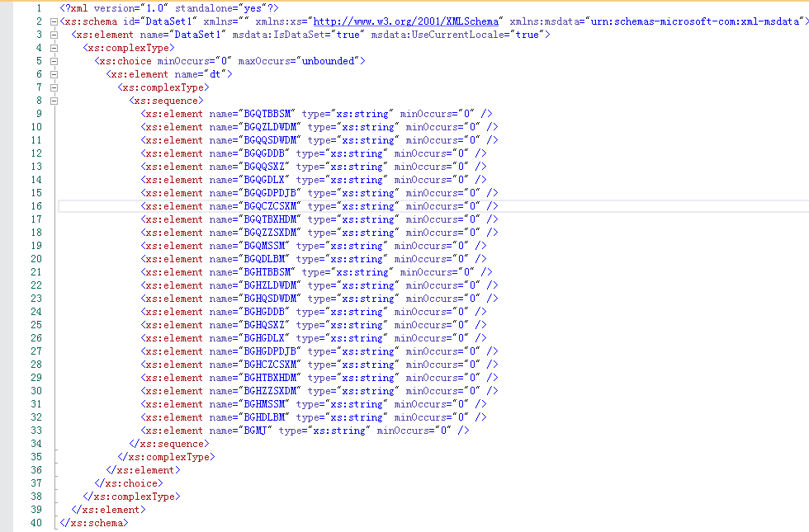Click line number 16 in the gutter
Screen dimensions: 809x532
36,206
